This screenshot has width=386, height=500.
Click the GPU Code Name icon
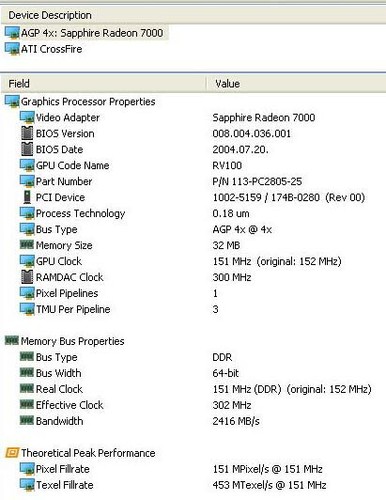27,165
